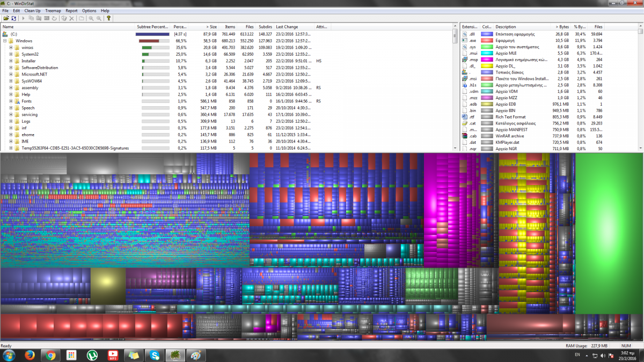This screenshot has width=644, height=362.
Task: Open the Treemap menu
Action: point(53,11)
